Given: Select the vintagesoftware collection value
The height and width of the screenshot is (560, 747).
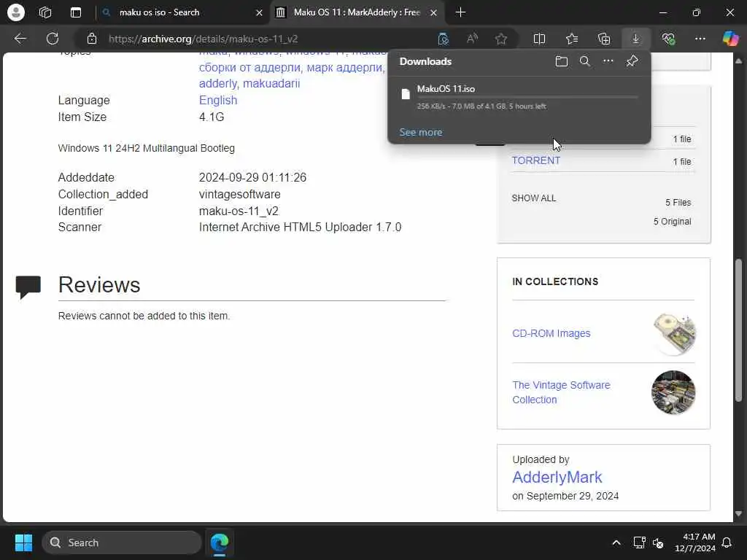Looking at the screenshot, I should 239,194.
